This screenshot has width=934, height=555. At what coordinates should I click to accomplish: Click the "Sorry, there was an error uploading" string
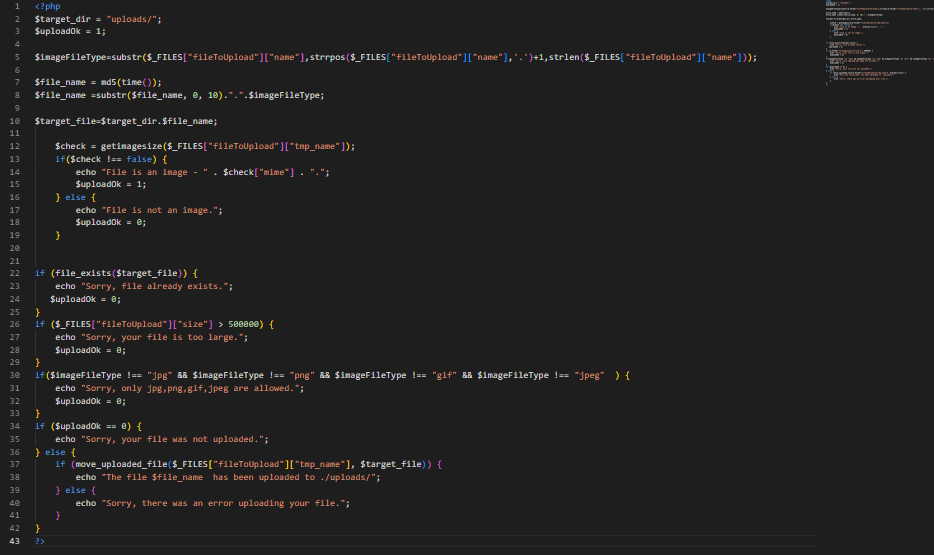tap(226, 503)
